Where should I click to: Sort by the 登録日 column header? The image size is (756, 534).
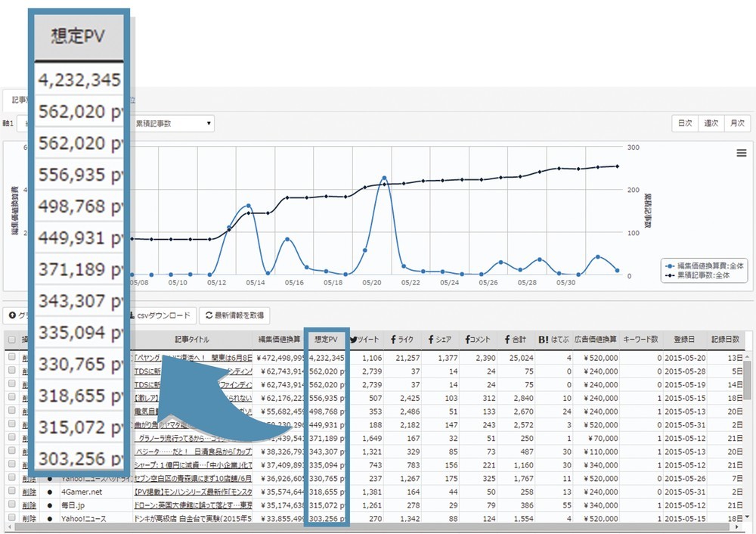(683, 340)
